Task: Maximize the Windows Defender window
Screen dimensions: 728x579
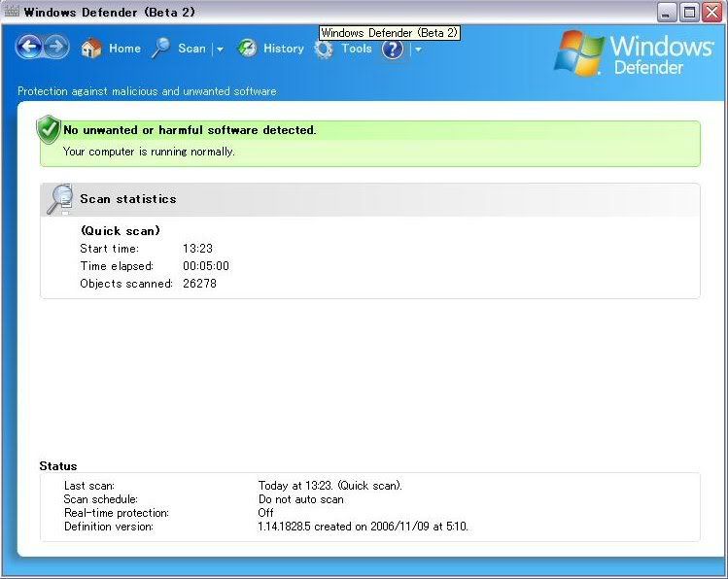Action: [689, 12]
